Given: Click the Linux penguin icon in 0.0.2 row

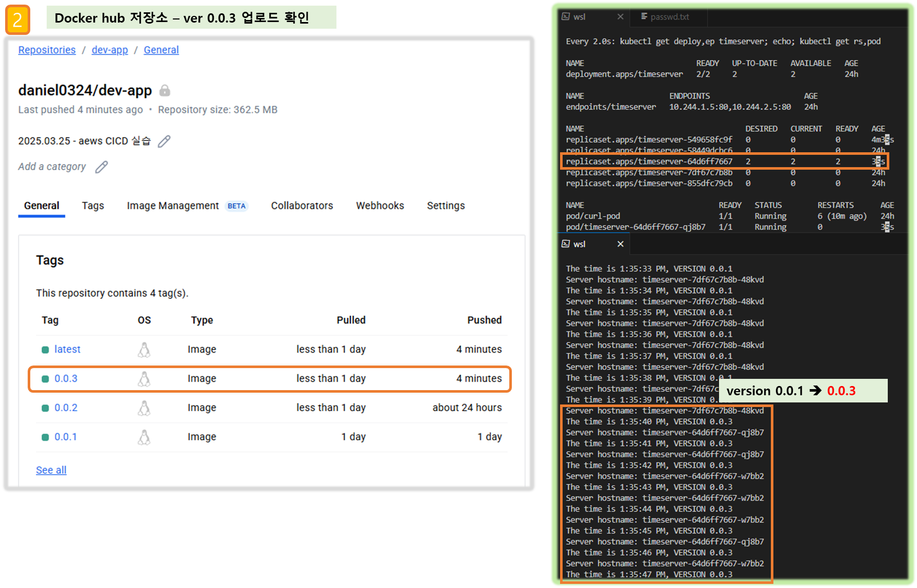Looking at the screenshot, I should (x=144, y=408).
